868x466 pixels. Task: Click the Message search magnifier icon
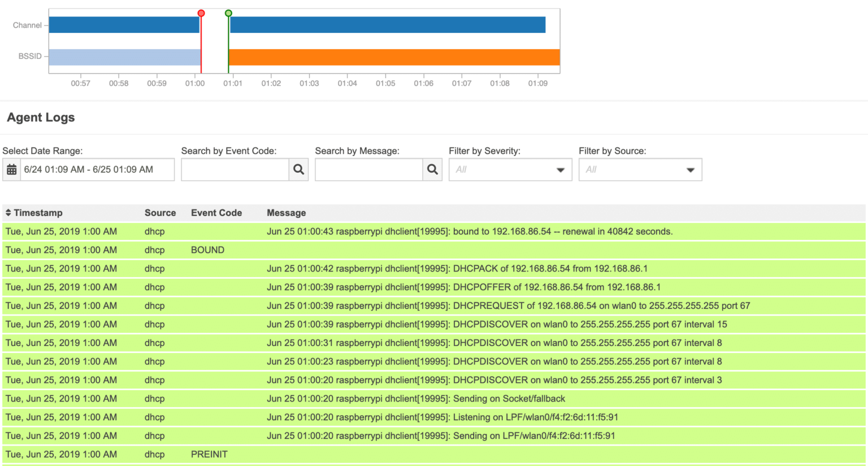432,170
